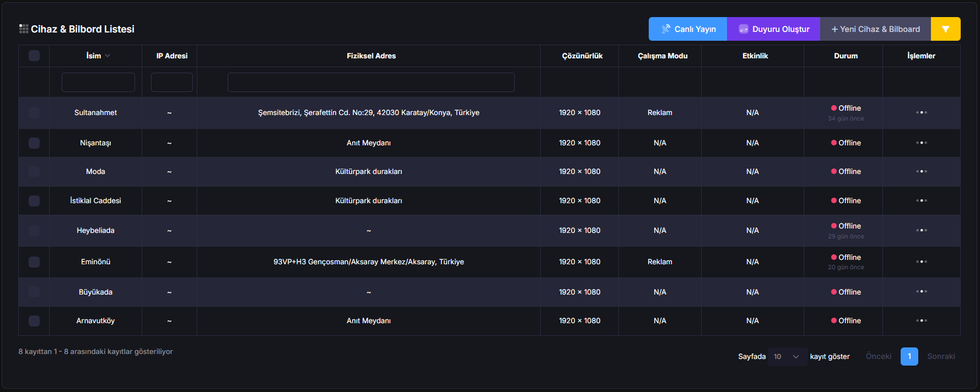Open three-dot menu for Büyükada row
The image size is (980, 392).
pyautogui.click(x=921, y=292)
